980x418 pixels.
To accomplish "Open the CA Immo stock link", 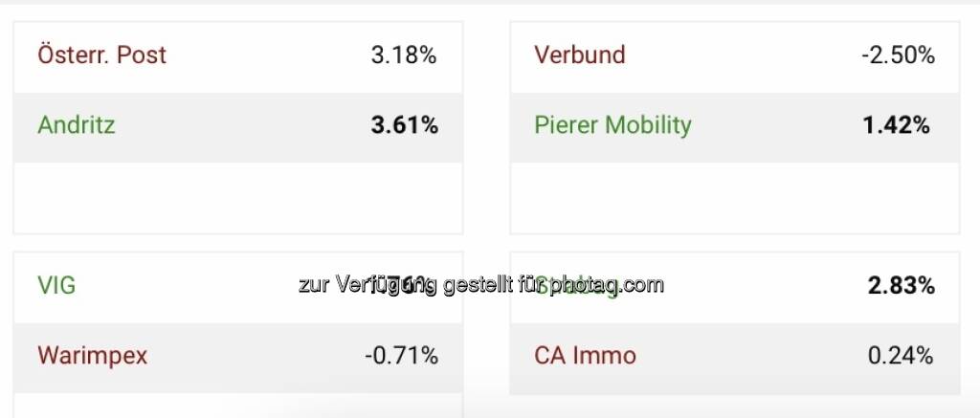I will pyautogui.click(x=585, y=356).
